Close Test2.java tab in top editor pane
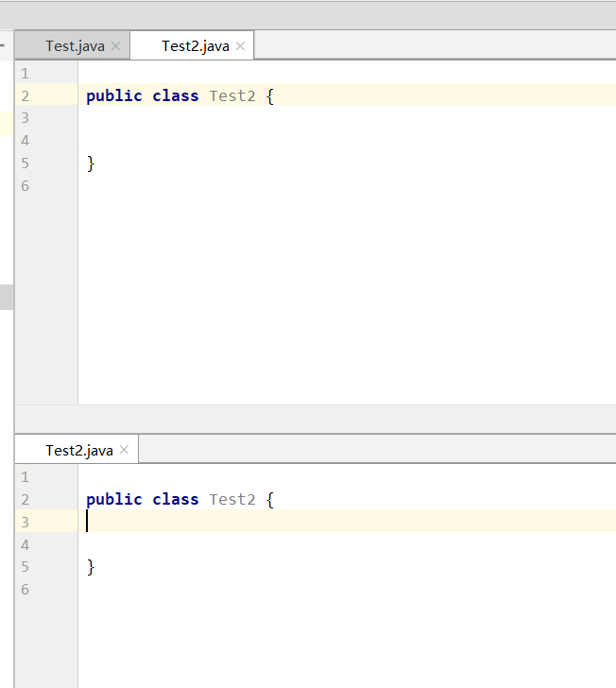This screenshot has width=616, height=688. point(240,46)
